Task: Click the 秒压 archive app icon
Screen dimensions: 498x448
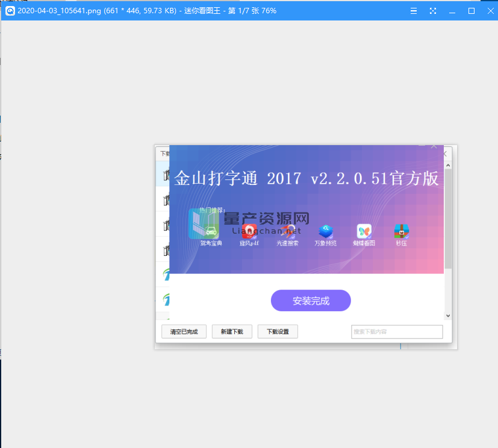Action: pos(402,231)
